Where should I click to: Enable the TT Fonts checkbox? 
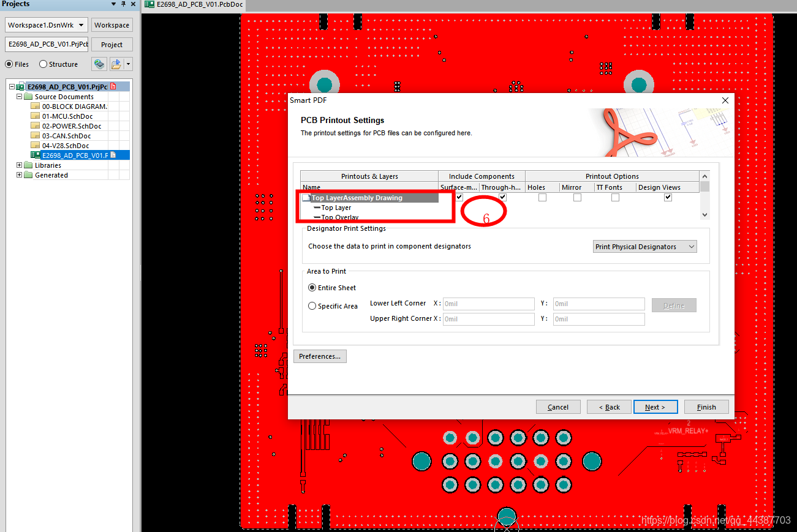click(x=615, y=197)
